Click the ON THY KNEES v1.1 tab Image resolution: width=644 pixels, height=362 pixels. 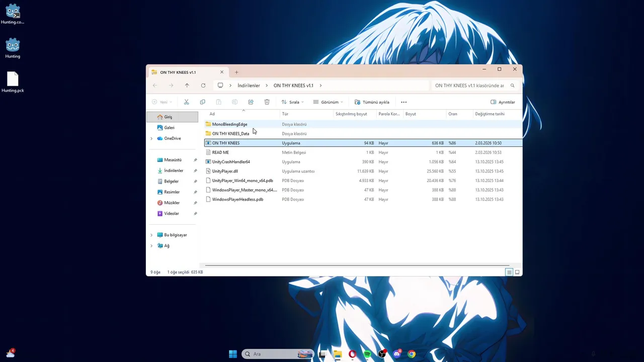pyautogui.click(x=187, y=72)
